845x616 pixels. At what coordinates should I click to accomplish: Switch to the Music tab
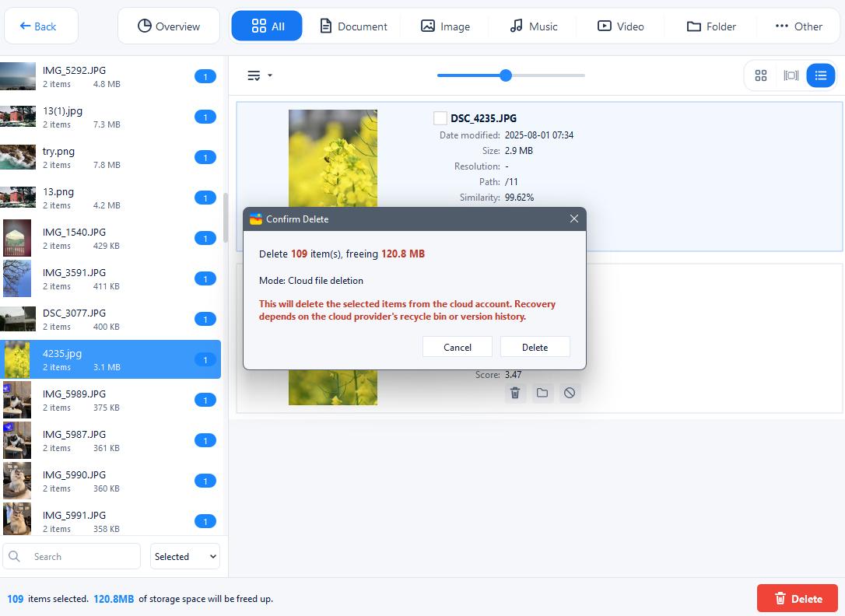point(534,26)
